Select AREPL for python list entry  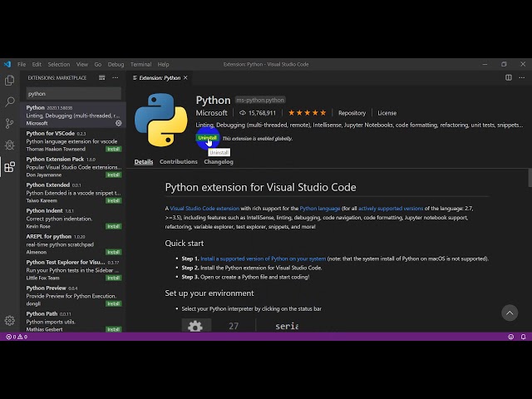click(x=73, y=244)
